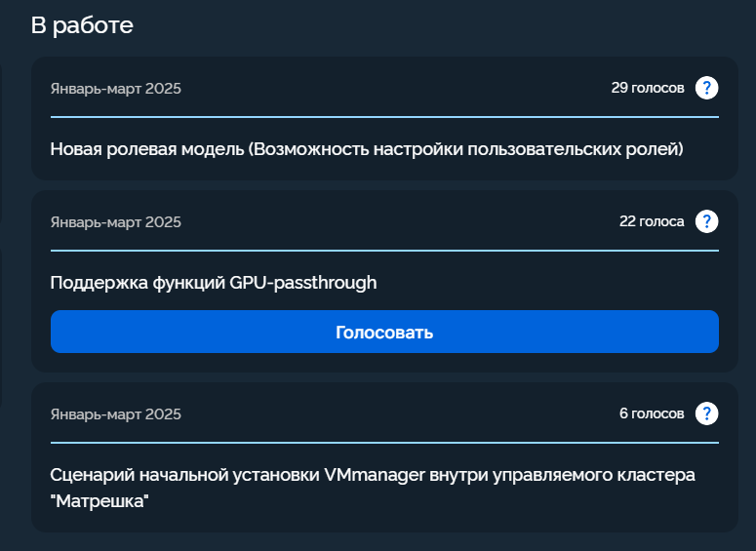Click divider line under 22 голоса header
This screenshot has height=551, width=756.
(384, 251)
